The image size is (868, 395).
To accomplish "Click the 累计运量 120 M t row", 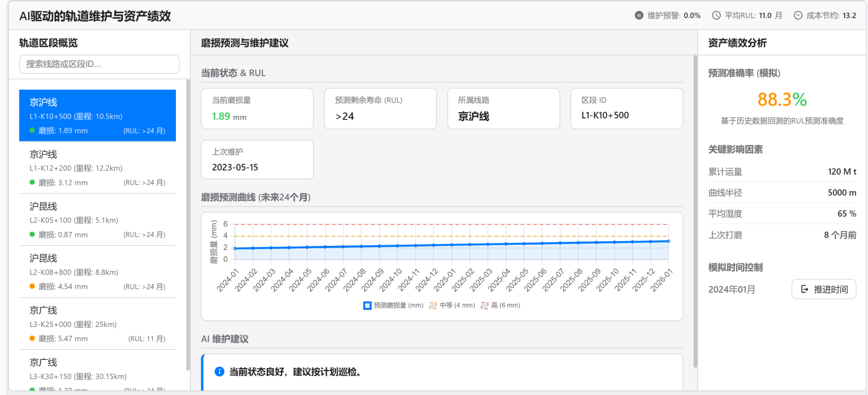I will (782, 171).
